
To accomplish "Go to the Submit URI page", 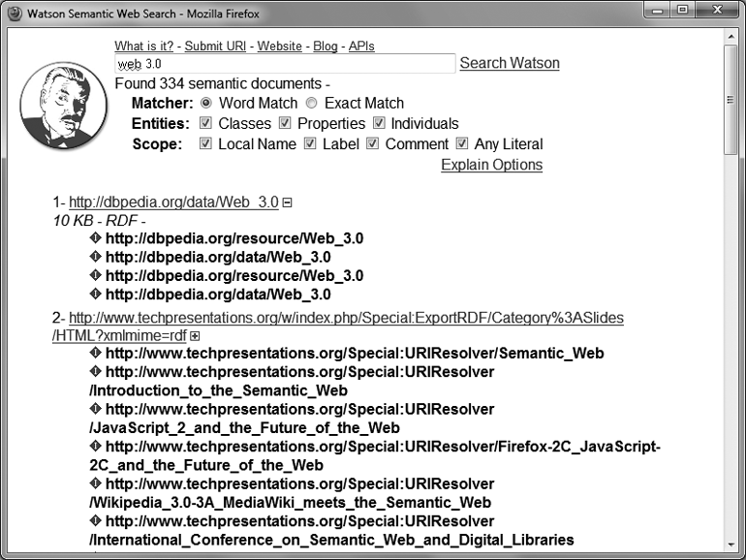I will tap(215, 47).
